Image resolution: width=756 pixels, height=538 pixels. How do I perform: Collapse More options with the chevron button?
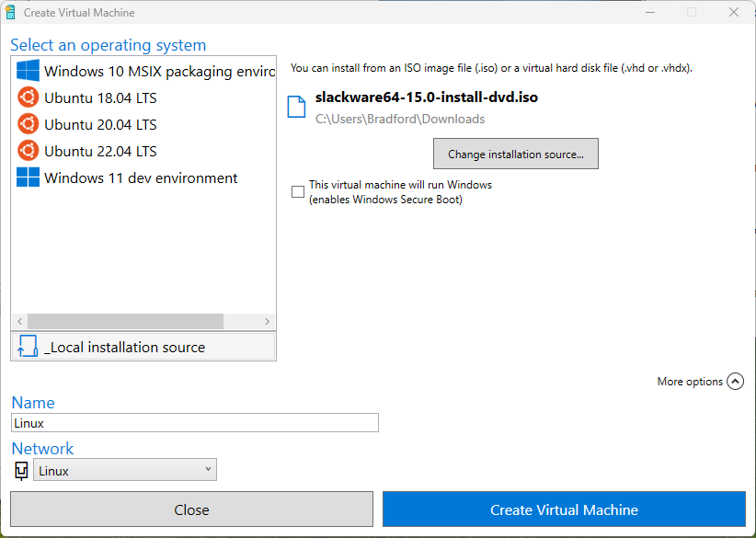pyautogui.click(x=735, y=382)
